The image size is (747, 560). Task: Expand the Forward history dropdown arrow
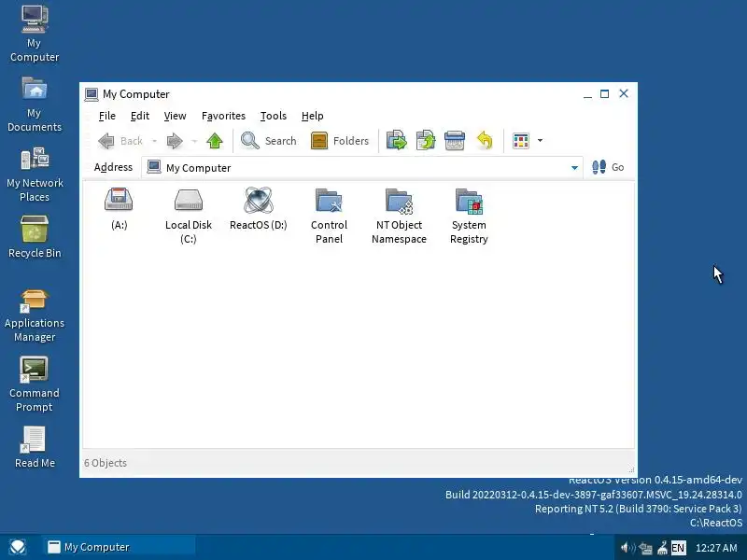click(194, 141)
